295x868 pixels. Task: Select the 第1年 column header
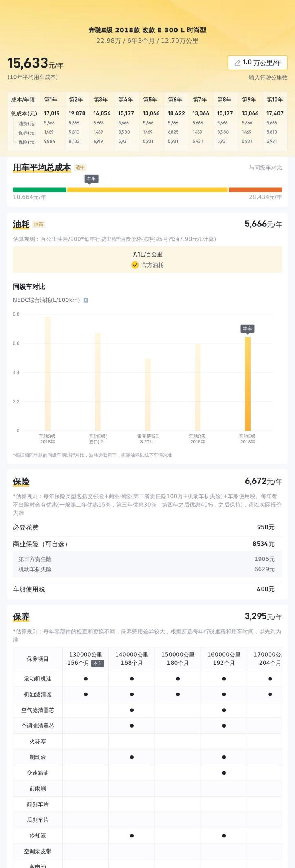pos(51,100)
